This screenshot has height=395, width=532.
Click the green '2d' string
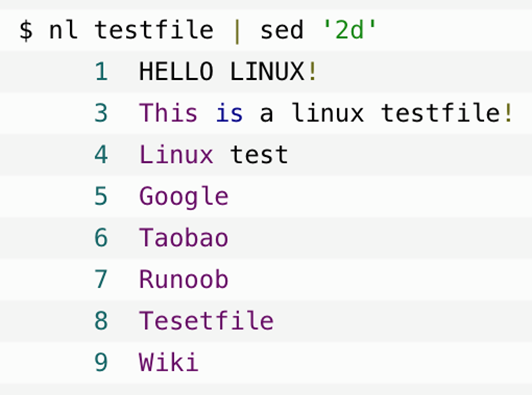[x=350, y=30]
